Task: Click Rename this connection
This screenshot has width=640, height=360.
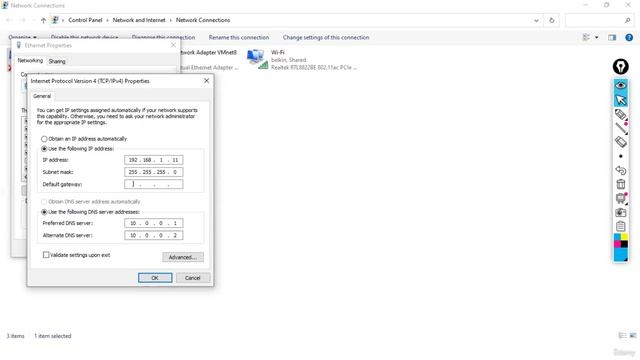Action: [239, 38]
